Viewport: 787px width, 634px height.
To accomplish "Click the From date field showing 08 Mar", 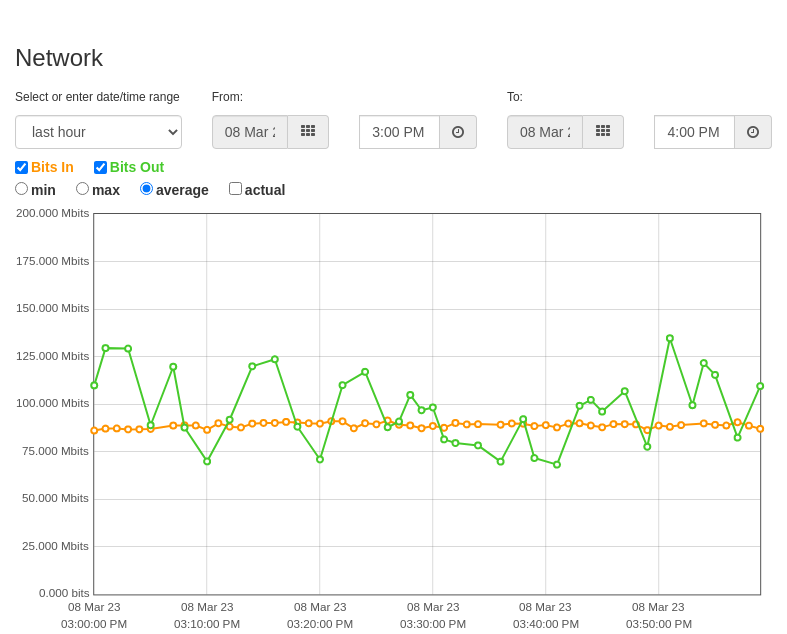I will point(250,132).
